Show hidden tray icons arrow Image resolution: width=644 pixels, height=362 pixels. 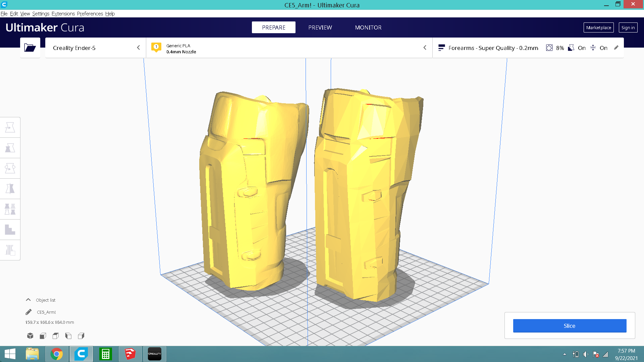tap(565, 354)
